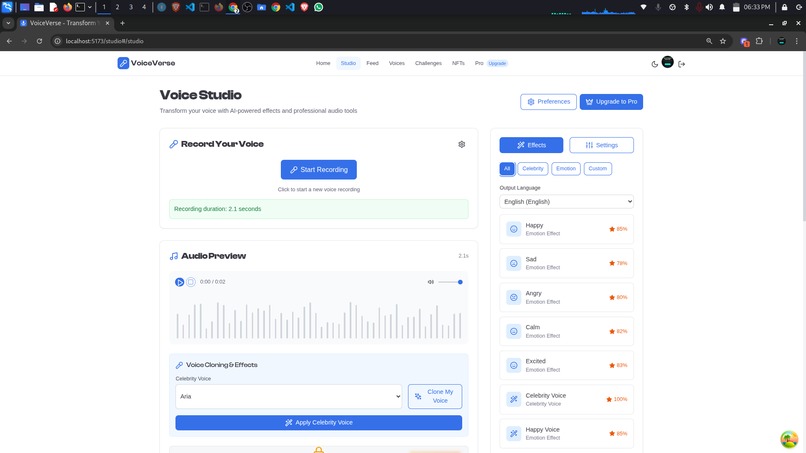Reload the page in browser

[x=39, y=41]
